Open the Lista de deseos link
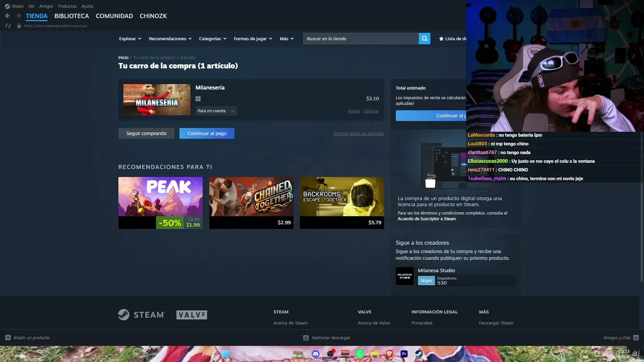This screenshot has height=362, width=644. point(452,39)
